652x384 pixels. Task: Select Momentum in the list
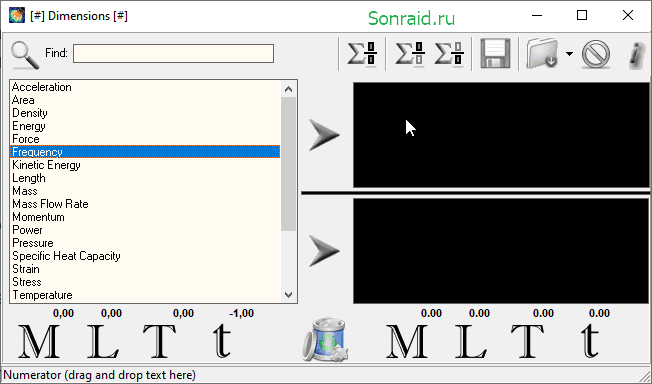tap(145, 217)
